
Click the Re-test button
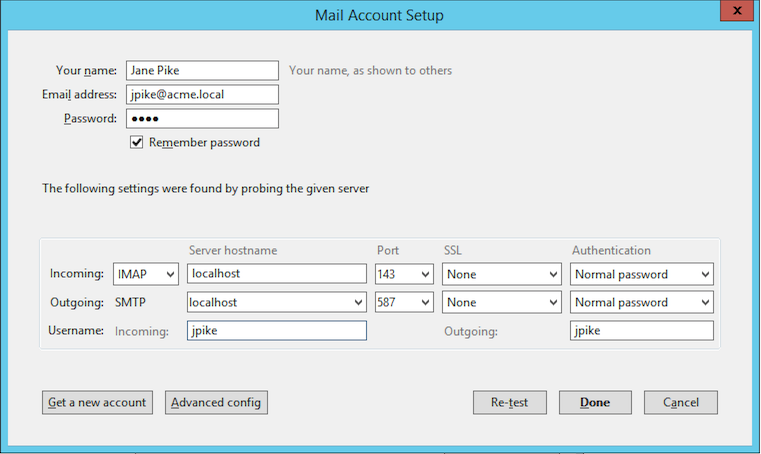pos(509,402)
